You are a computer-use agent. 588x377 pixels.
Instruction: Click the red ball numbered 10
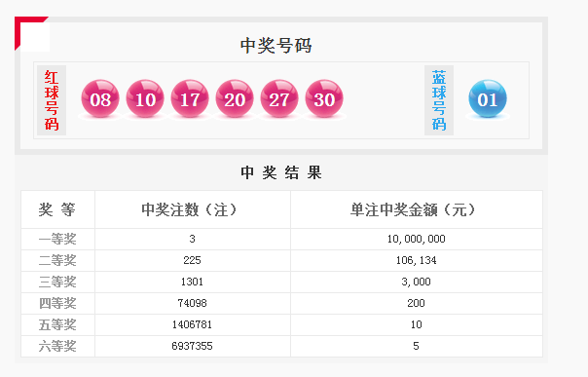(145, 98)
